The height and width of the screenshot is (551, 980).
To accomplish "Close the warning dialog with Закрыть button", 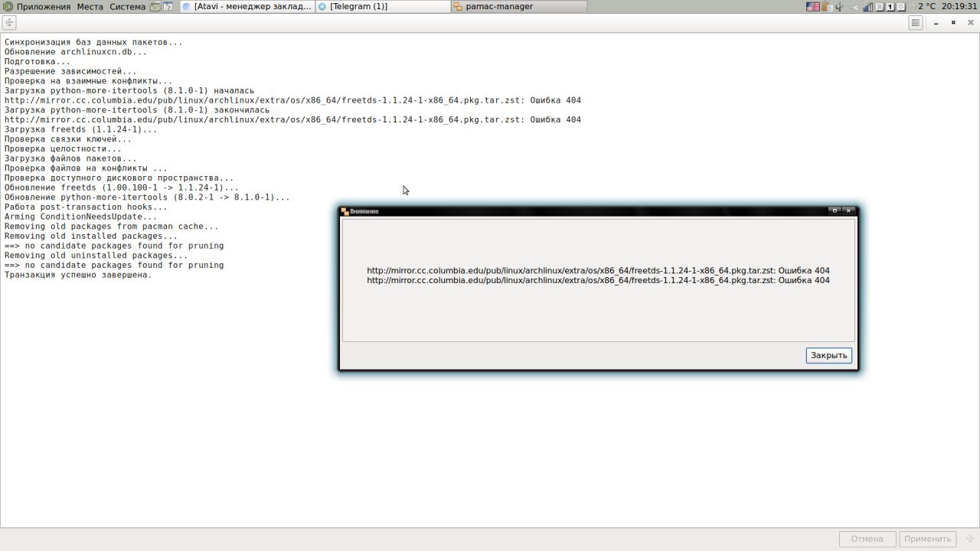I will tap(829, 355).
